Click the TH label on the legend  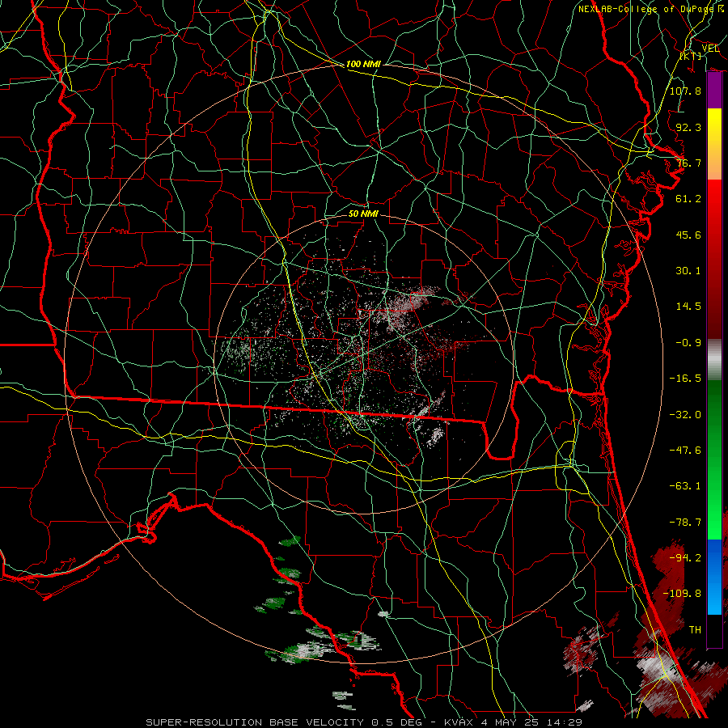tap(695, 630)
